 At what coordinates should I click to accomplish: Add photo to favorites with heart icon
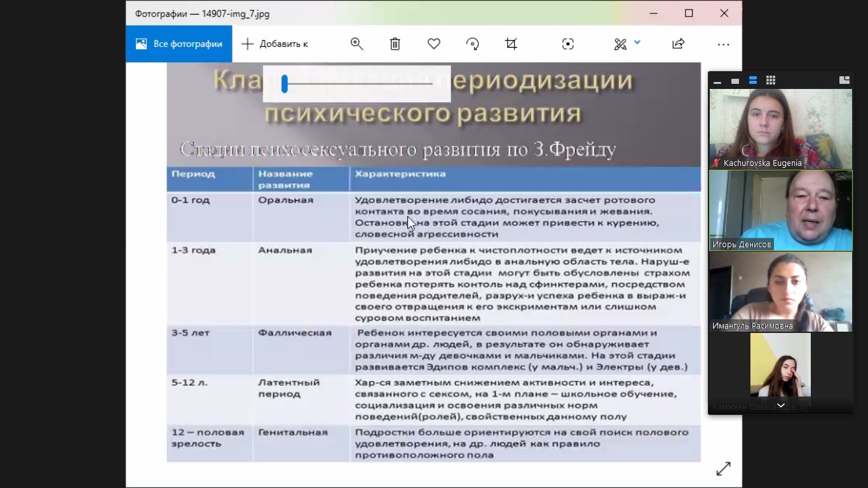tap(434, 44)
